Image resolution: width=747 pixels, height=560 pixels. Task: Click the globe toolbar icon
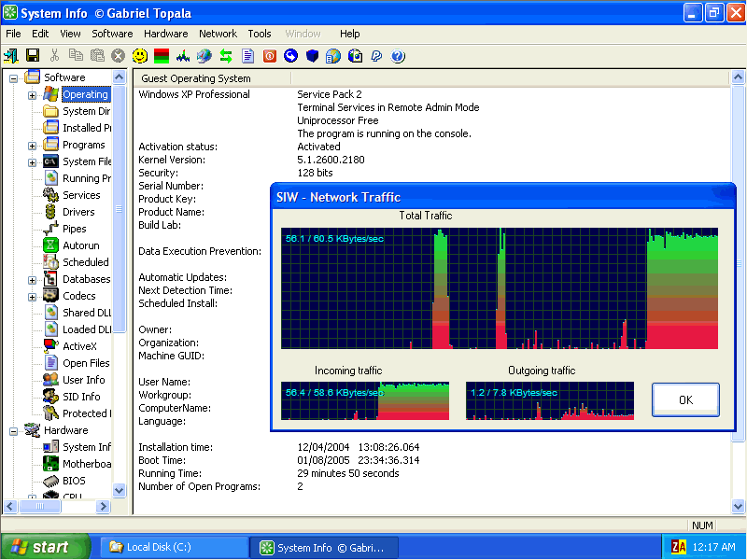tap(204, 56)
